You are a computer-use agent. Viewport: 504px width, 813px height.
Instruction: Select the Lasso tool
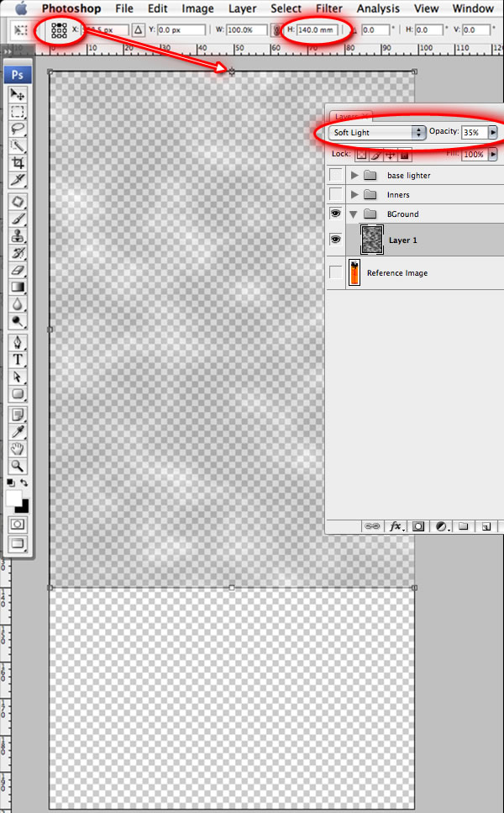(17, 129)
